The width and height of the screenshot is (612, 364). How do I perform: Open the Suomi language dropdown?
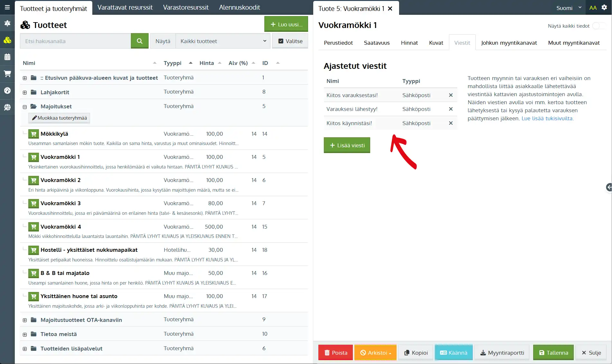[x=568, y=8]
